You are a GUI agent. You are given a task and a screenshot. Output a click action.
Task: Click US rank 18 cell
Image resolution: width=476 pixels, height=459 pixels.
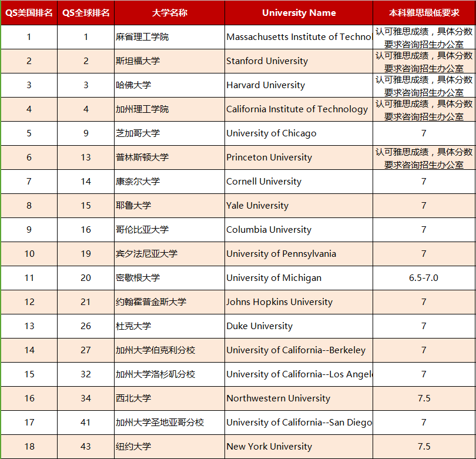click(29, 447)
